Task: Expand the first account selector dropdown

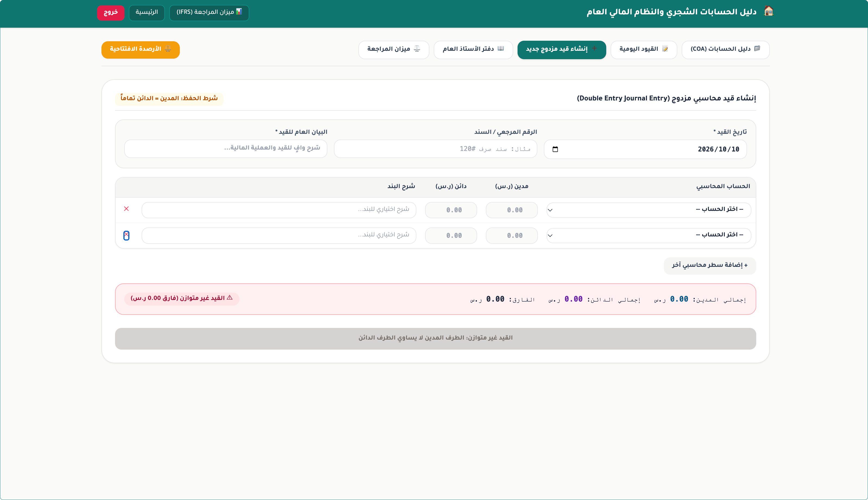Action: click(x=649, y=210)
